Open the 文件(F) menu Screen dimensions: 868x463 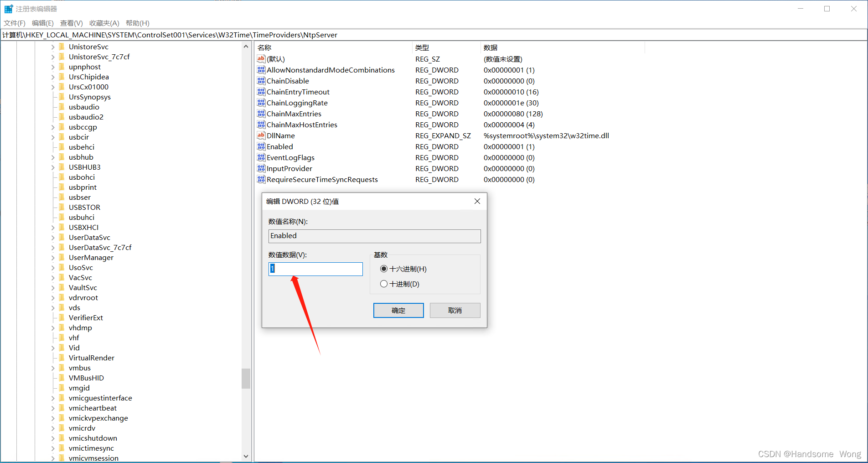point(15,23)
